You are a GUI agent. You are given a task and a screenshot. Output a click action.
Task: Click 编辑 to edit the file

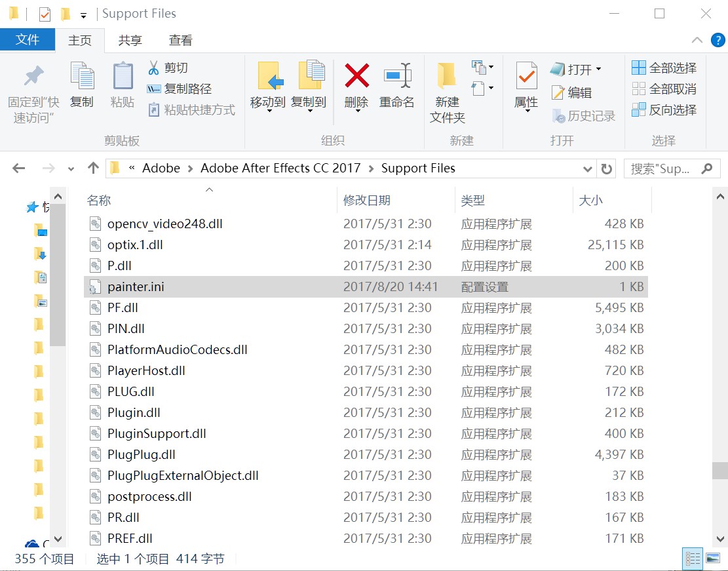coord(571,93)
